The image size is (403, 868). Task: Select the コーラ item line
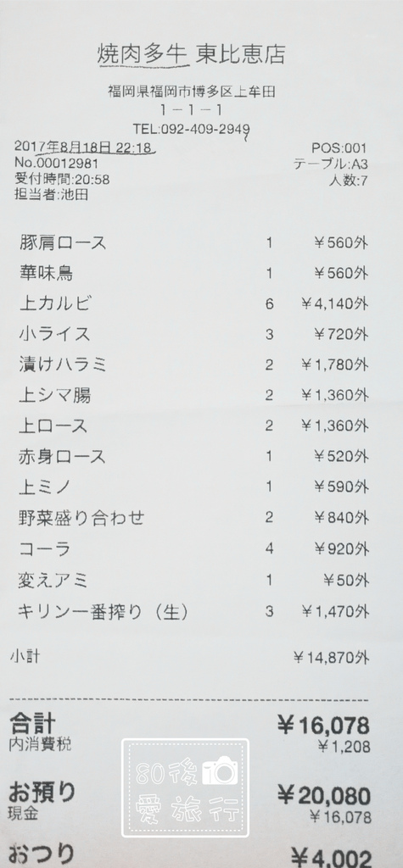pos(193,548)
